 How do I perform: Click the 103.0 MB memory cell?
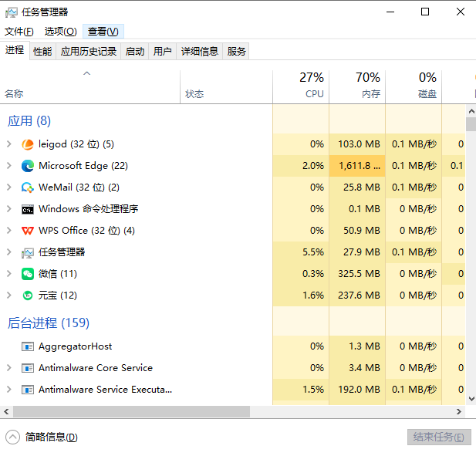tap(357, 144)
